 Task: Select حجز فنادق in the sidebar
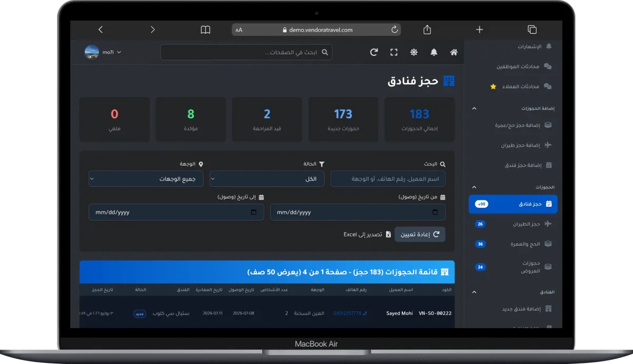coord(513,204)
